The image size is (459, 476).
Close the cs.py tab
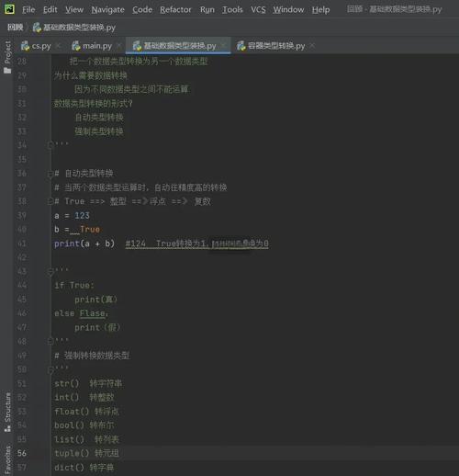59,46
